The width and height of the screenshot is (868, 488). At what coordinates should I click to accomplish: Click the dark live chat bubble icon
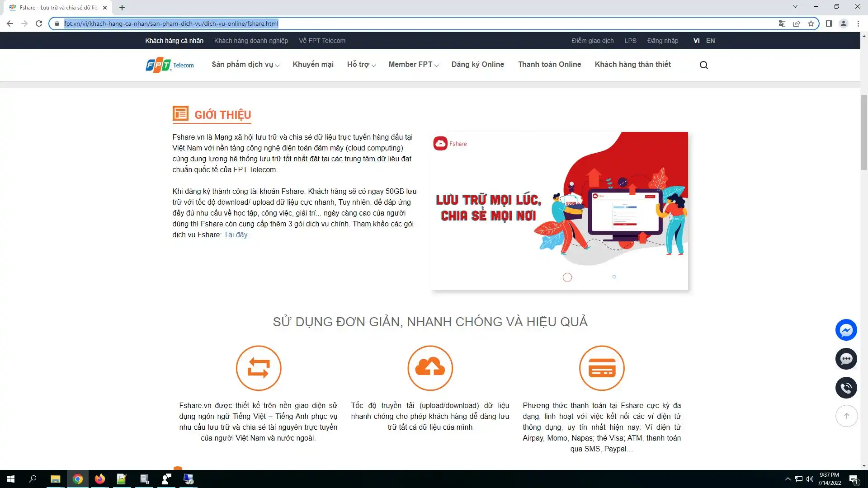846,359
